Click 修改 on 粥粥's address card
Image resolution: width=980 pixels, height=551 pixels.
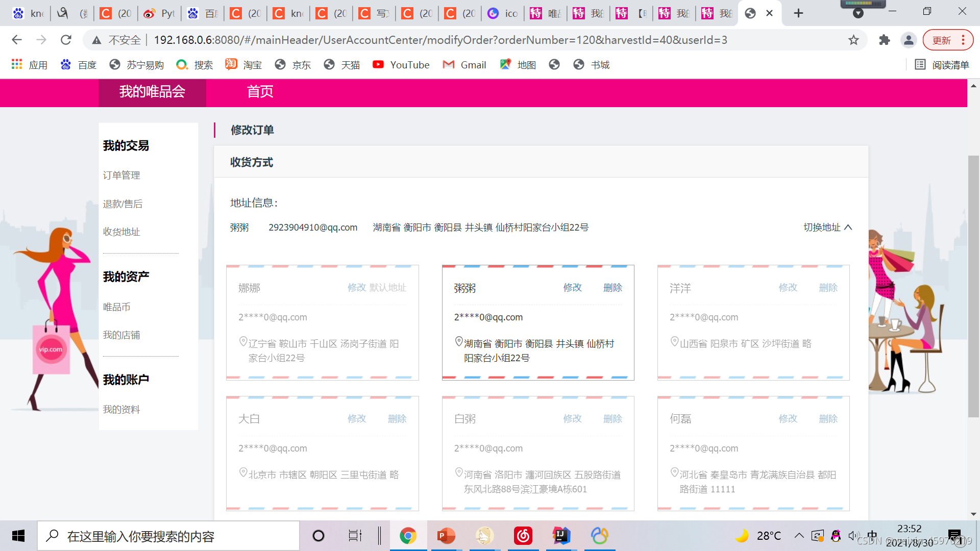pyautogui.click(x=572, y=287)
